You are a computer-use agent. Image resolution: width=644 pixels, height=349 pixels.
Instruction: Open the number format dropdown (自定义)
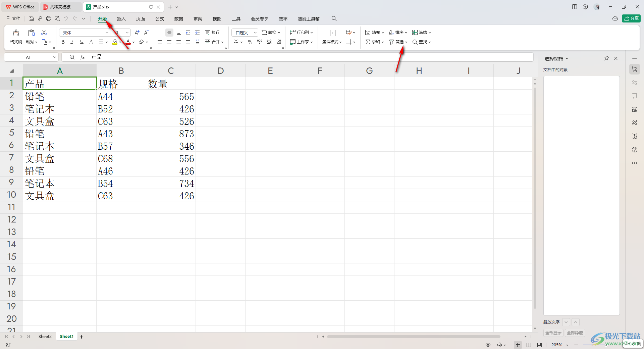point(255,33)
